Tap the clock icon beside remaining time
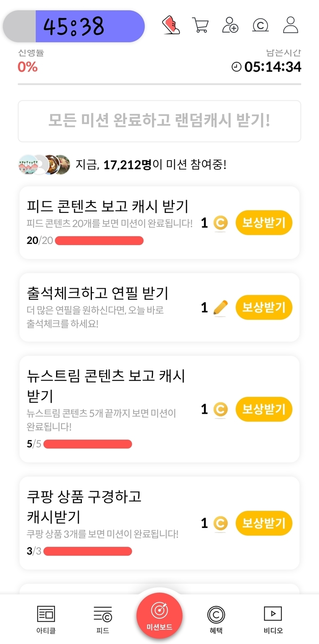319x644 pixels. (236, 67)
